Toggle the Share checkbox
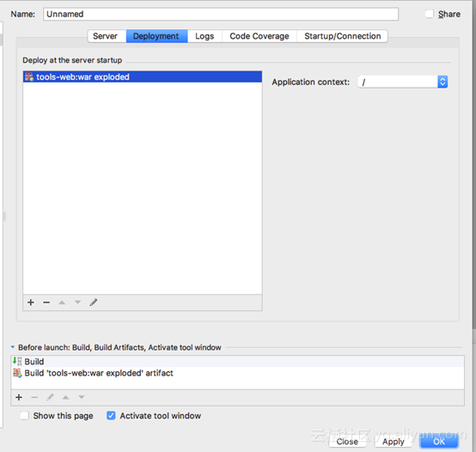This screenshot has width=476, height=452. (429, 14)
